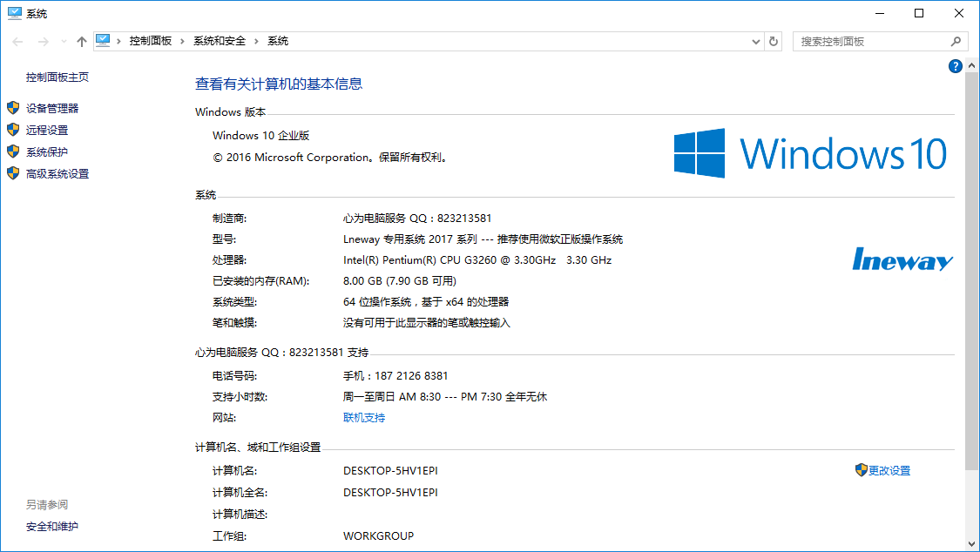Viewport: 980px width, 552px height.
Task: Expand chevron after 系统和安全 breadcrumb
Action: click(256, 41)
